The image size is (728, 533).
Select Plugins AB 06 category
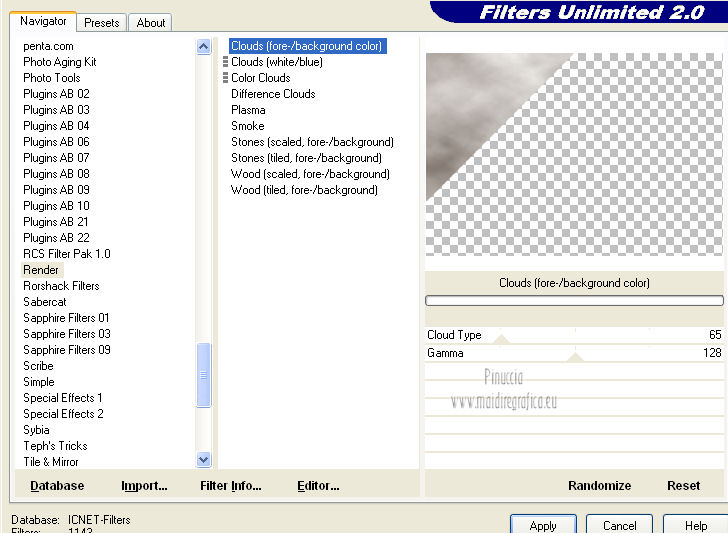(56, 142)
